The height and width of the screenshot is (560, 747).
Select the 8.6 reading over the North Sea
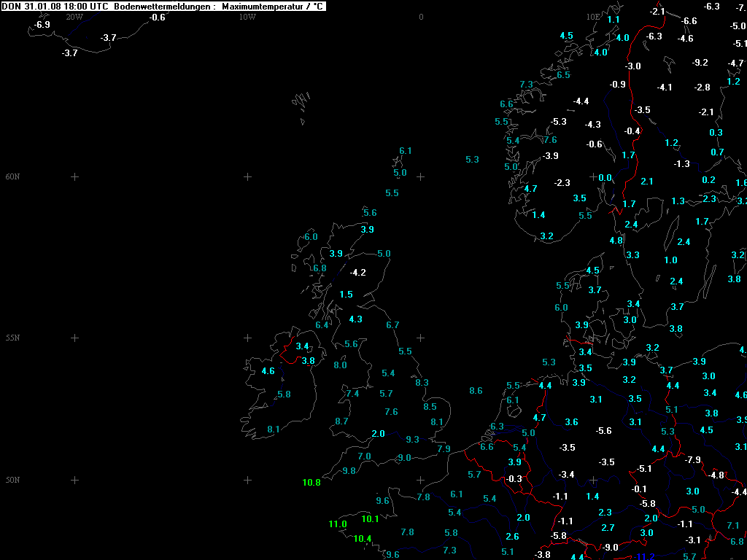(476, 391)
